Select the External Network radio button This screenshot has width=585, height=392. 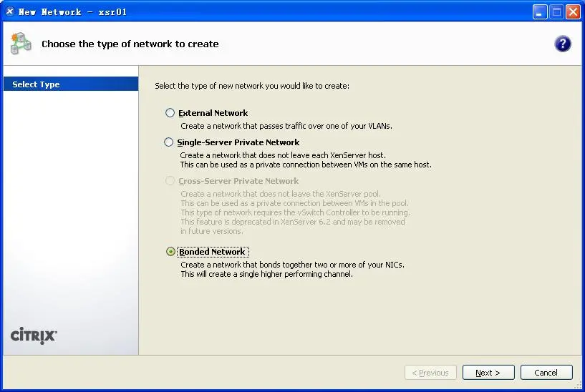[170, 112]
